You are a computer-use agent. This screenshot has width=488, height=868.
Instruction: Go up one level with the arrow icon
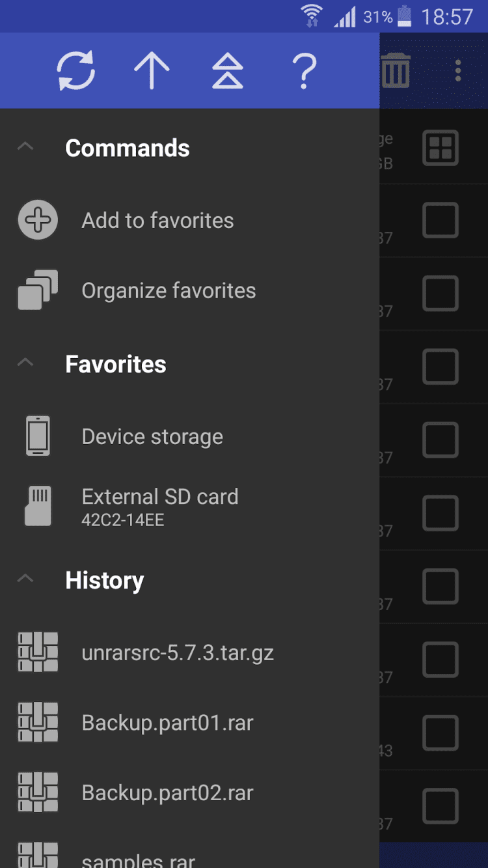tap(152, 70)
